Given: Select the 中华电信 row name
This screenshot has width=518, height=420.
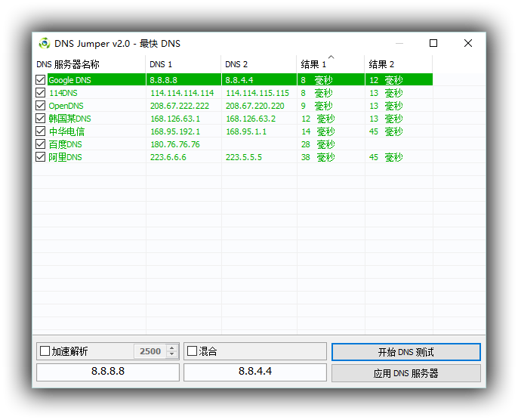Looking at the screenshot, I should pyautogui.click(x=66, y=131).
